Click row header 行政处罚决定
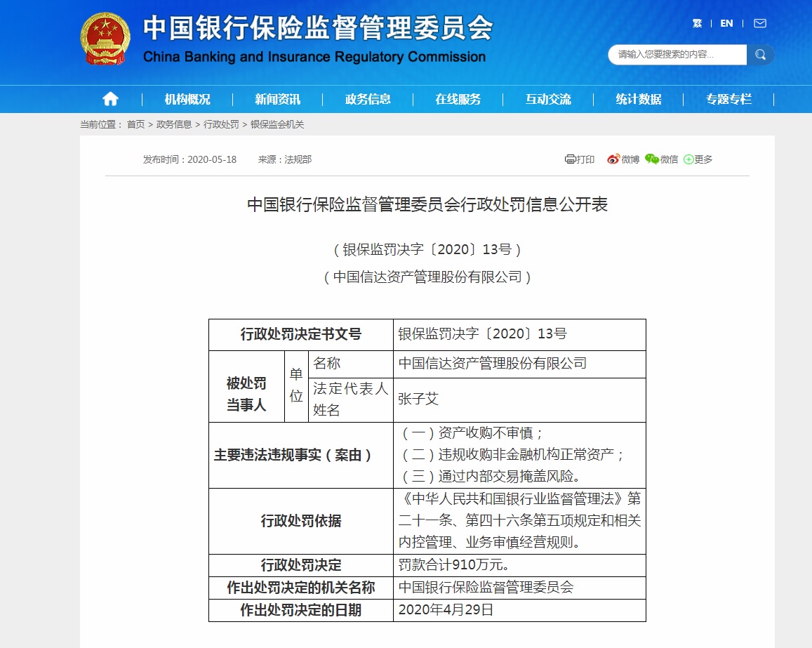 pos(301,565)
